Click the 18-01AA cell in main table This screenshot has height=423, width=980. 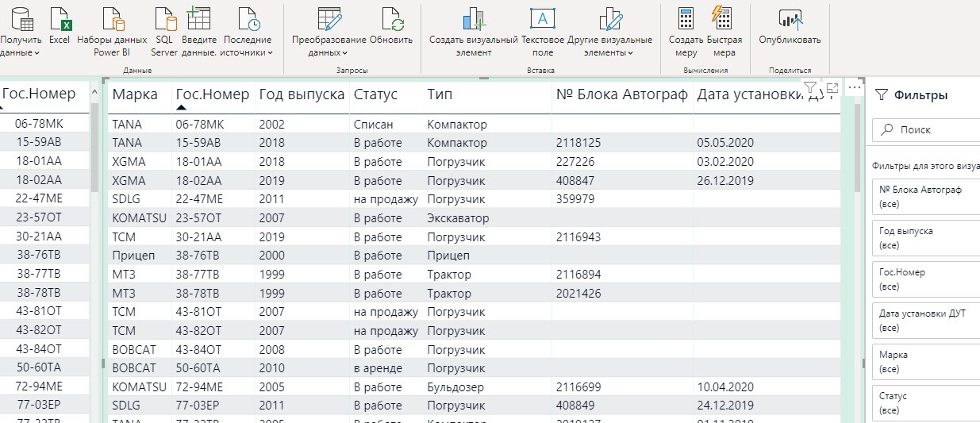pos(198,161)
